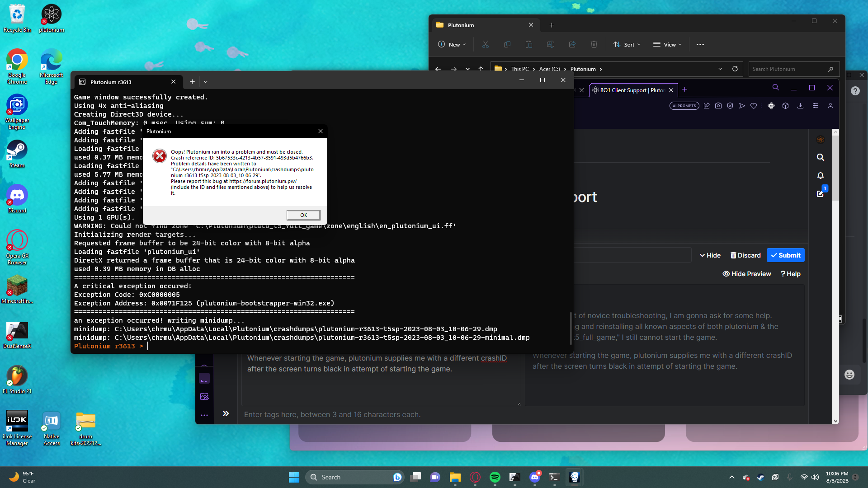Click OK to dismiss Plutonium crash dialog

pos(303,215)
